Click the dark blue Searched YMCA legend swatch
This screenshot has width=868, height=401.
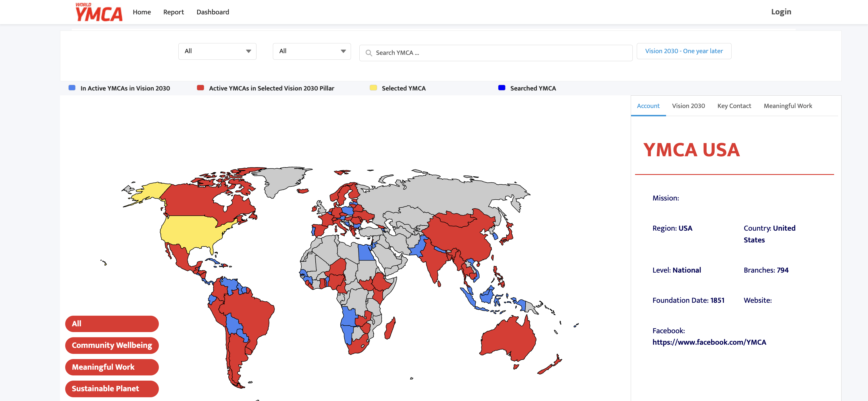click(x=501, y=88)
